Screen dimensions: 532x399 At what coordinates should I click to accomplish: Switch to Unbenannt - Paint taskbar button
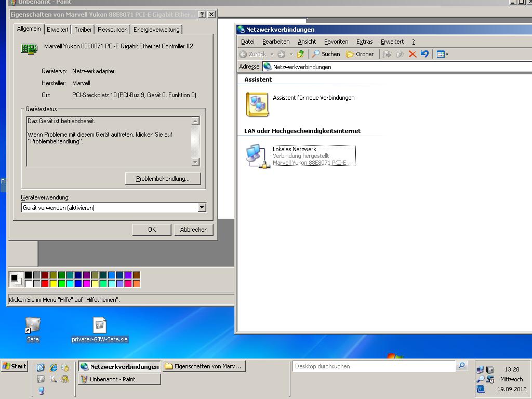click(x=119, y=379)
